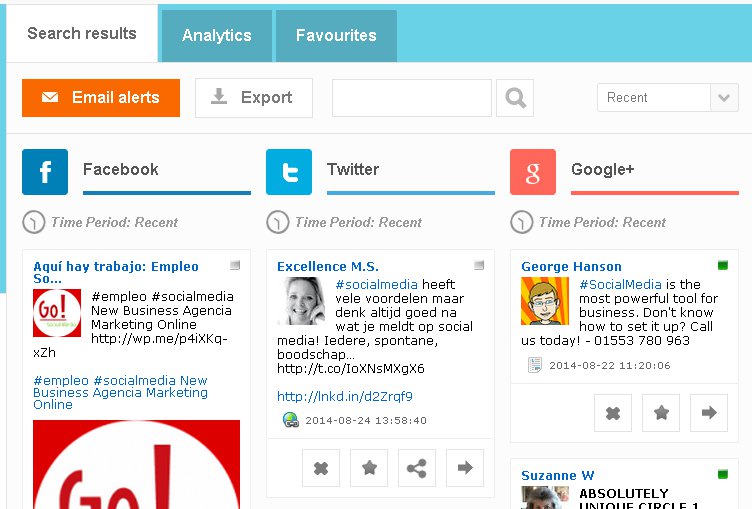Click the search text input field
This screenshot has width=752, height=509.
pos(412,98)
